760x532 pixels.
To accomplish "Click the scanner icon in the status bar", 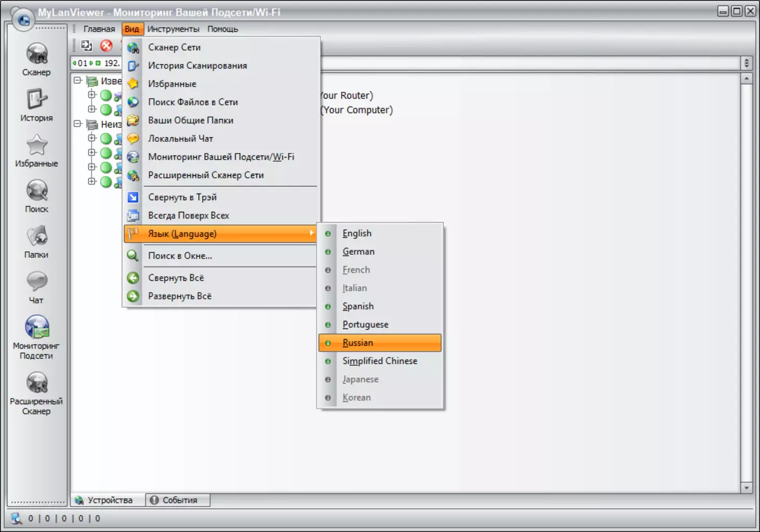I will [16, 518].
